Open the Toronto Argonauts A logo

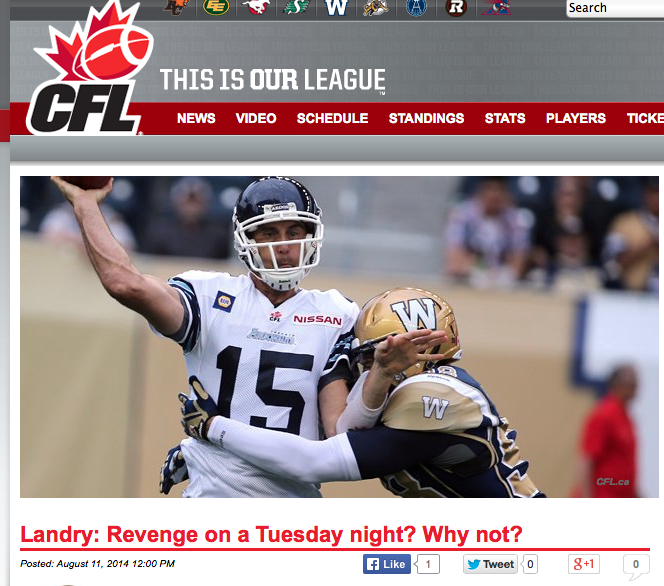pos(416,7)
